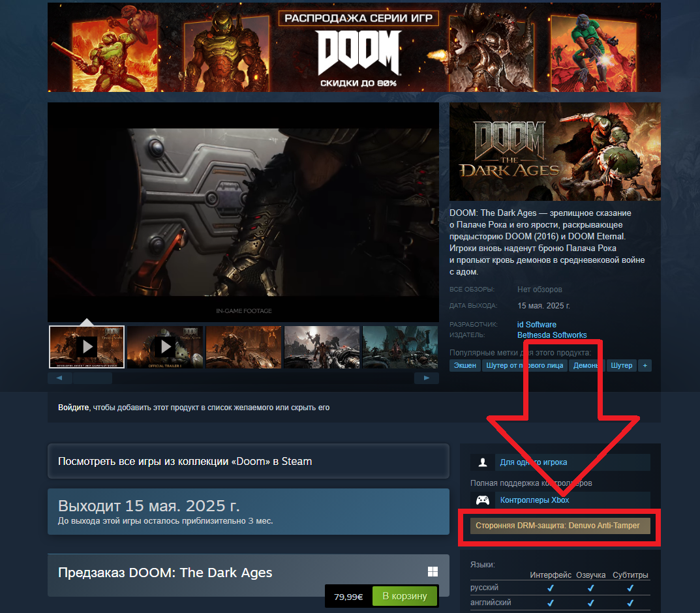Click the русский language row
Viewport: 700px width, 613px height.
(560, 588)
